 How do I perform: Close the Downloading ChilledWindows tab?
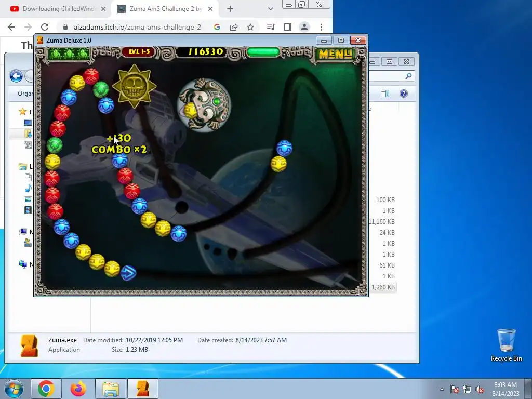click(x=103, y=9)
